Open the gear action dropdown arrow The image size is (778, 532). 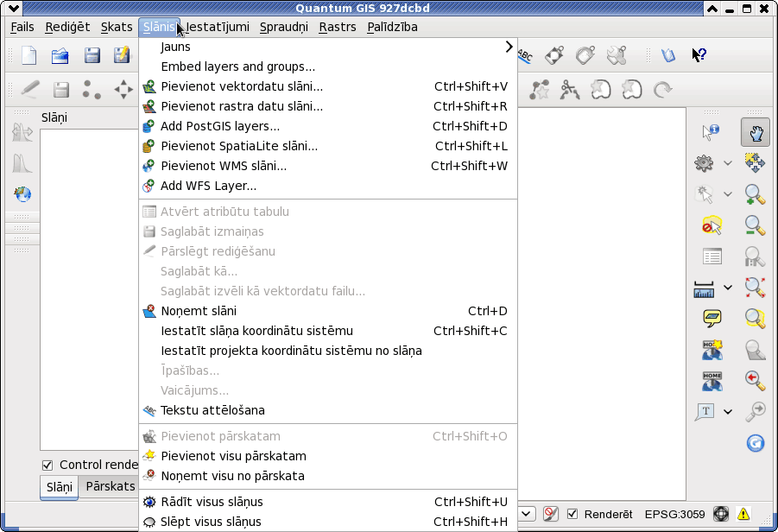tap(727, 162)
